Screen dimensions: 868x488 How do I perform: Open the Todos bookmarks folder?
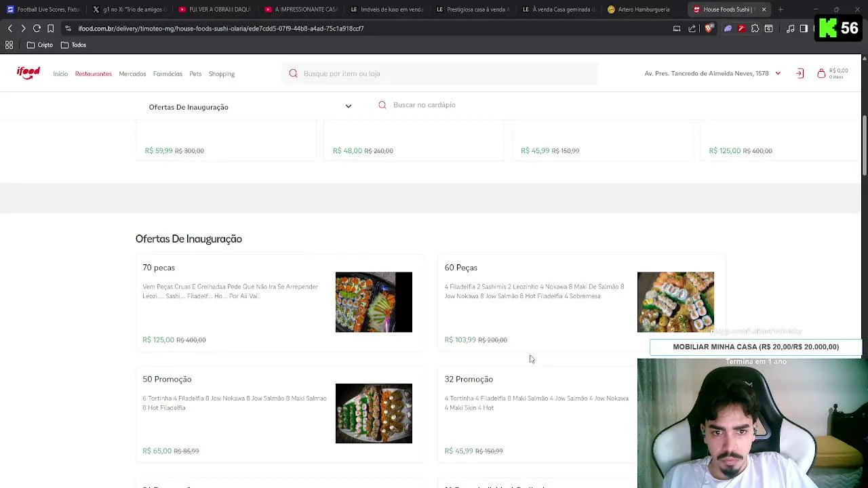click(73, 45)
